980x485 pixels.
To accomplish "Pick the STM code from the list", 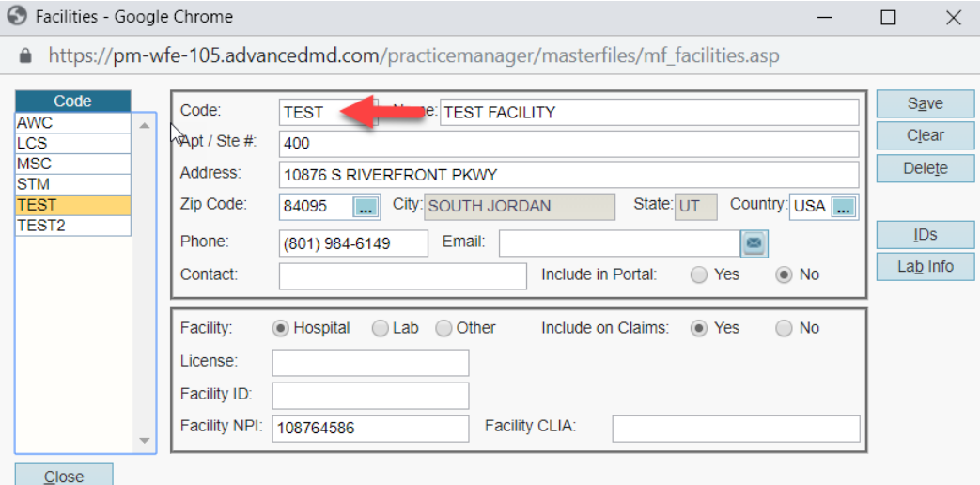I will click(72, 184).
